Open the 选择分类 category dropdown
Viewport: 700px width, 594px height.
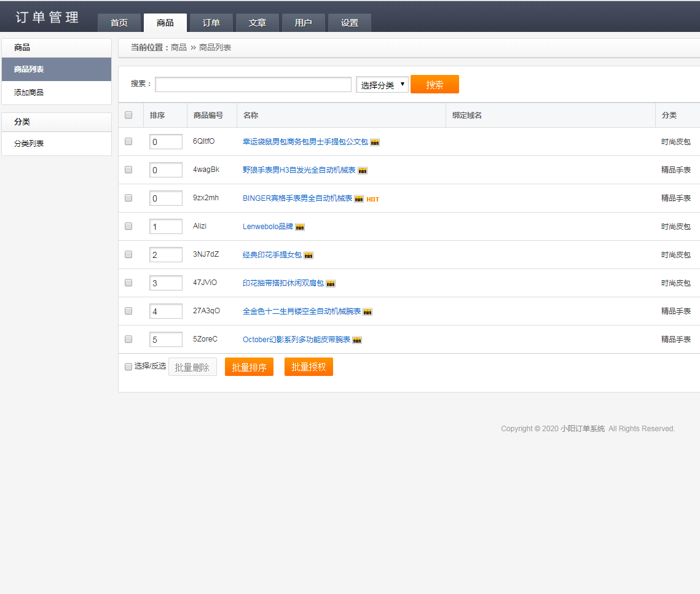382,85
